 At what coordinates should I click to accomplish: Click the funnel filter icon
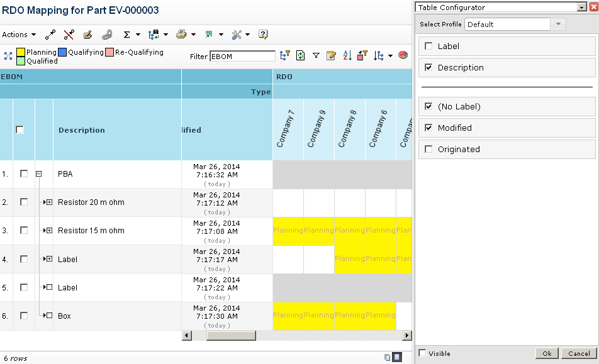tap(316, 56)
